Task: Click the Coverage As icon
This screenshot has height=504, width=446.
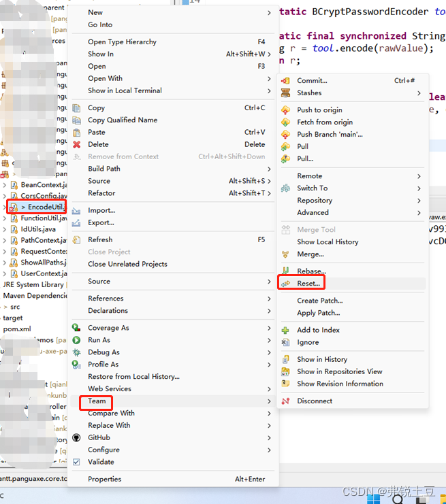Action: (x=76, y=328)
